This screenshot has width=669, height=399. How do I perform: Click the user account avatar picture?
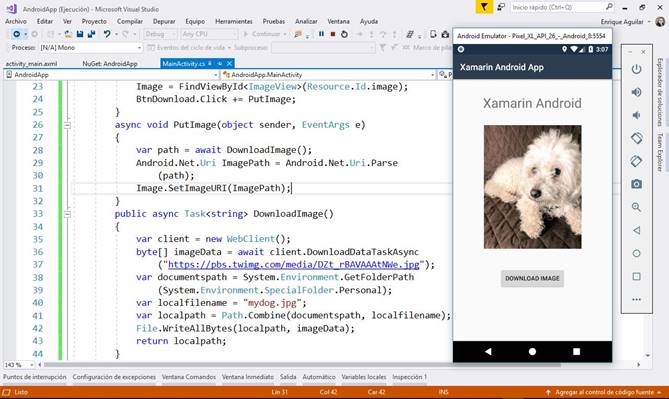660,21
